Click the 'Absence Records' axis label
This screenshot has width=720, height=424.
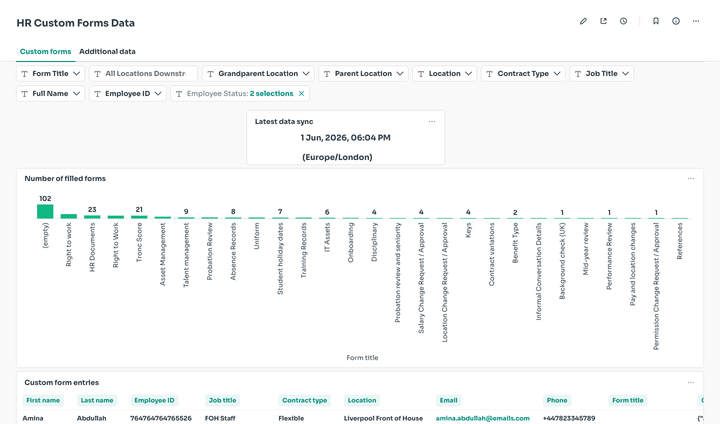click(233, 251)
